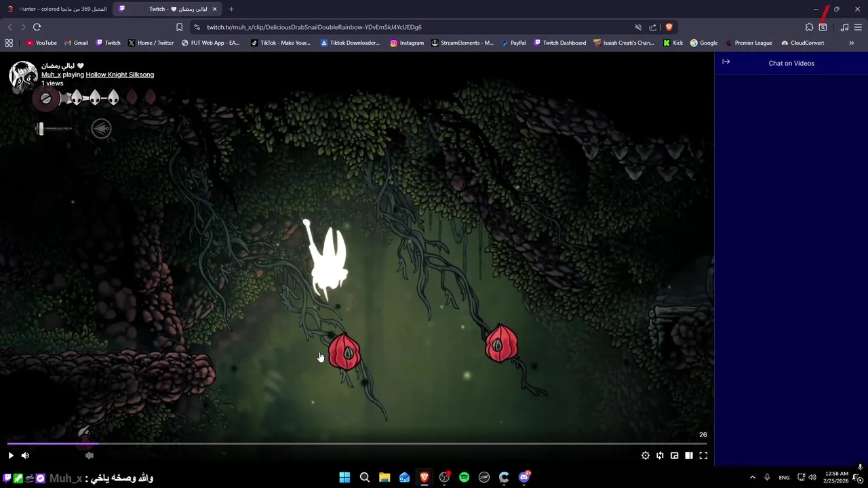Click the Muh_x streamer avatar
Screen dimensions: 868x488
[23, 75]
